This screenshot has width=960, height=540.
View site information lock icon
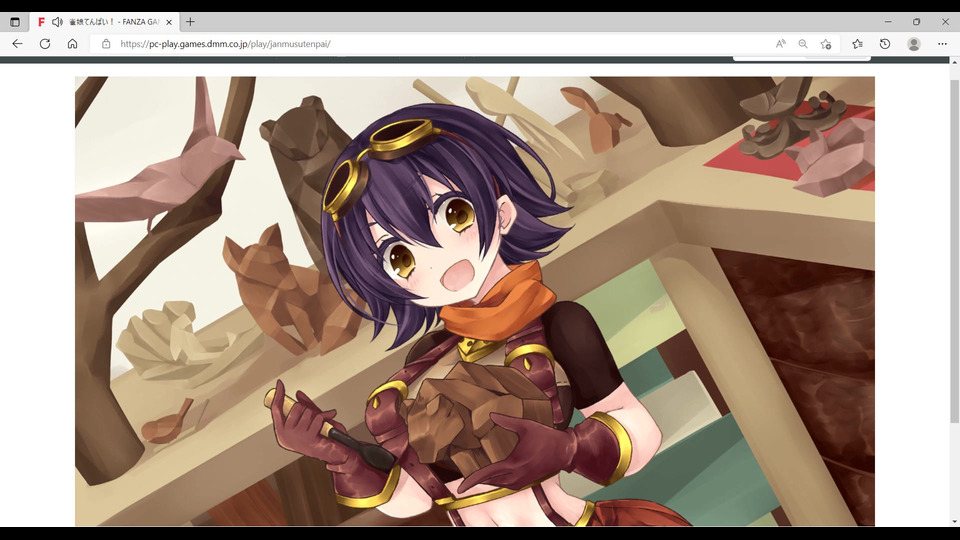pyautogui.click(x=106, y=44)
